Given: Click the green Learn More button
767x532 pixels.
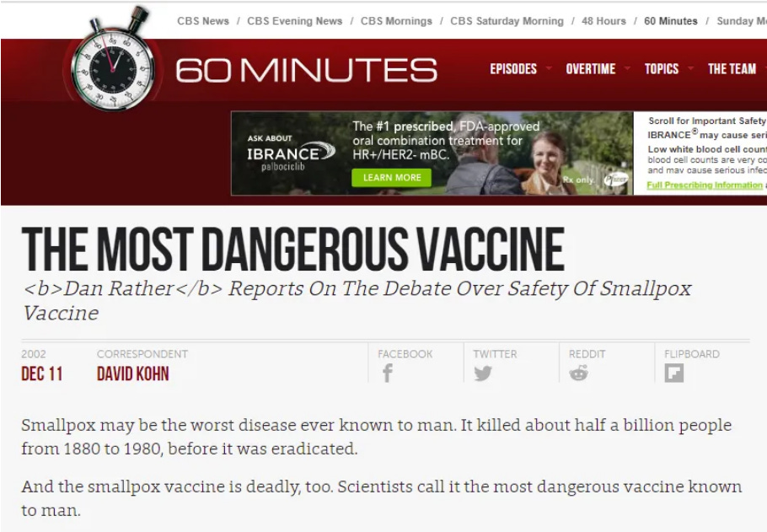Looking at the screenshot, I should pos(391,178).
